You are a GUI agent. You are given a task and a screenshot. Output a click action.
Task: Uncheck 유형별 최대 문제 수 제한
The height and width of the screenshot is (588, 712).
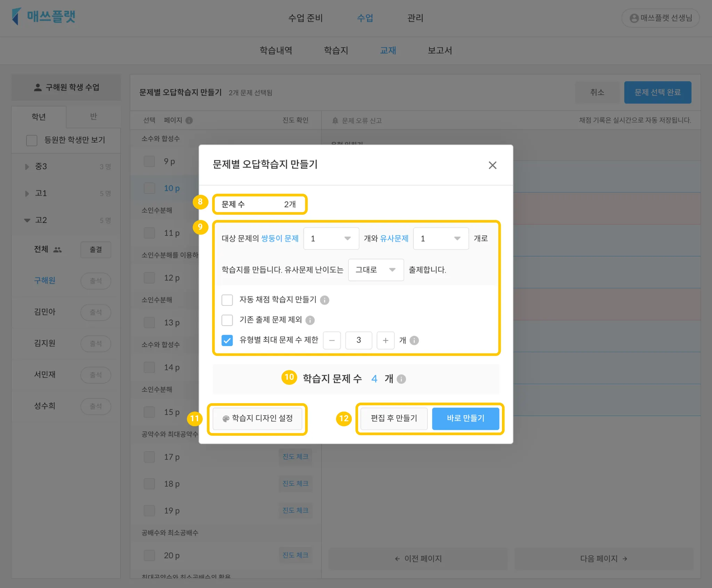coord(227,340)
